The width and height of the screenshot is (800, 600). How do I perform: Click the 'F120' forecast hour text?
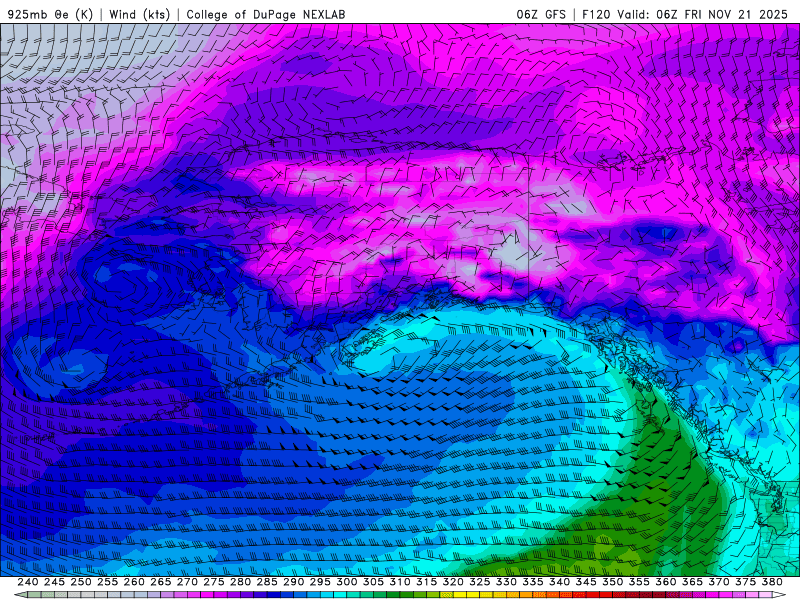click(596, 14)
